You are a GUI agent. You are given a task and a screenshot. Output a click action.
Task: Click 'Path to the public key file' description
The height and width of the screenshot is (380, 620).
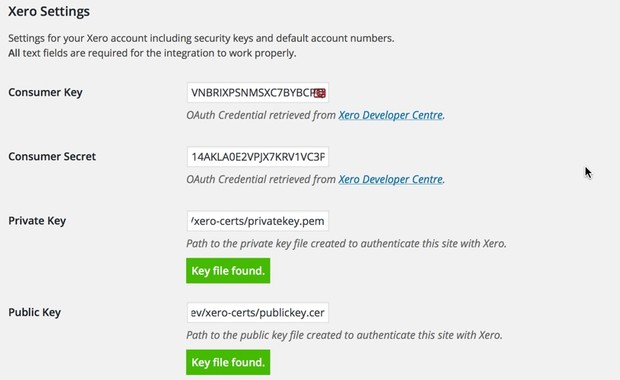coord(344,335)
